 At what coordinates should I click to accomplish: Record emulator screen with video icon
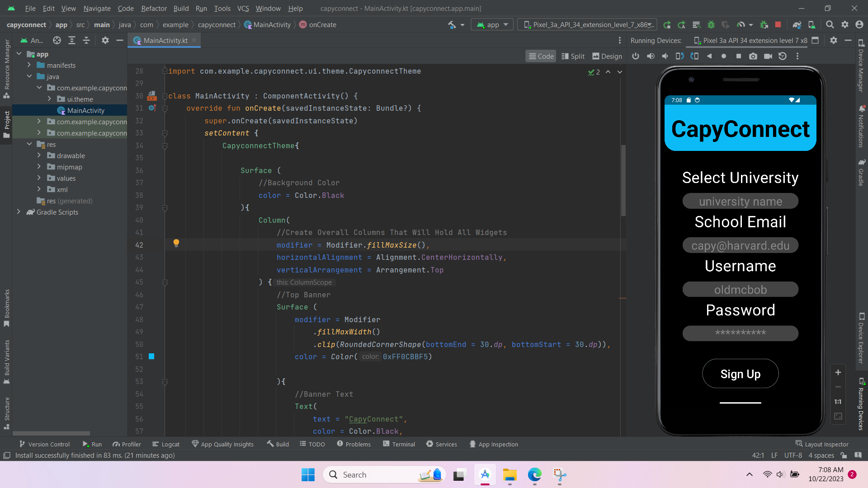click(768, 56)
